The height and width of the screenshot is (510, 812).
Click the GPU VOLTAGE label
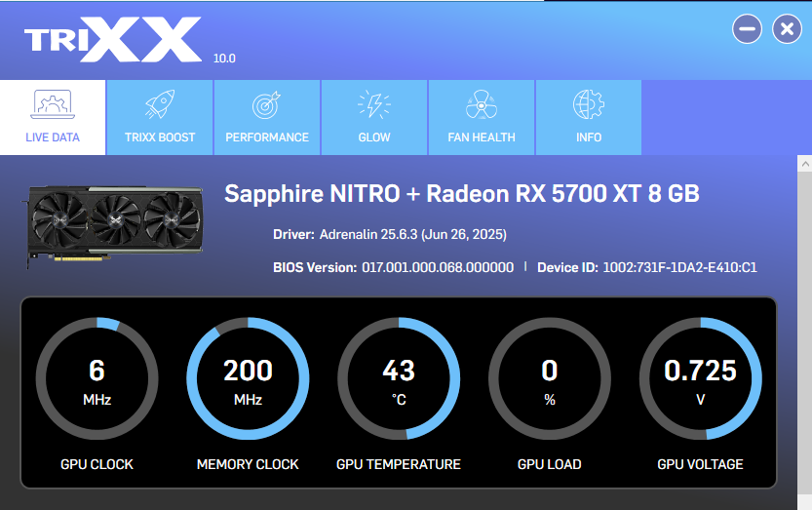[700, 464]
